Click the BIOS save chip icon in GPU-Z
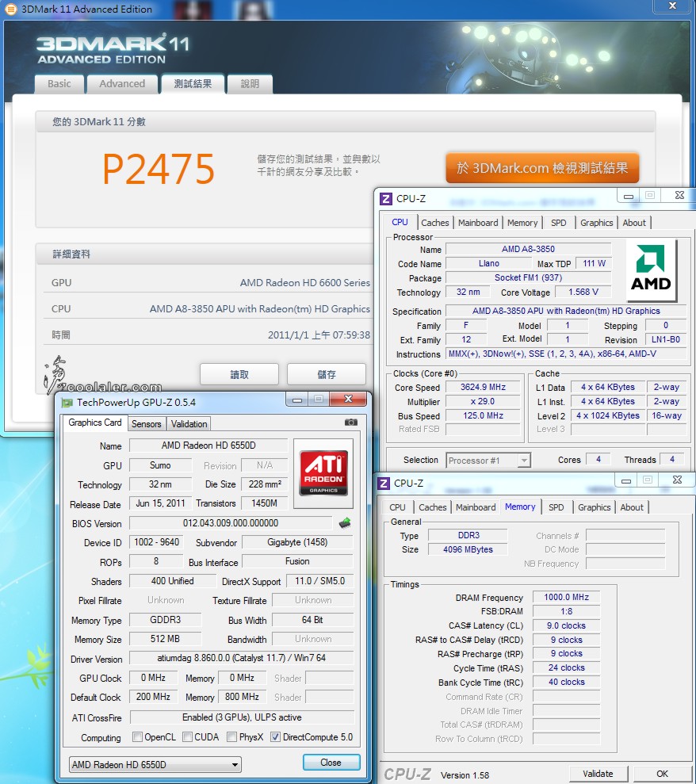Viewport: 696px width, 784px height. pyautogui.click(x=345, y=523)
